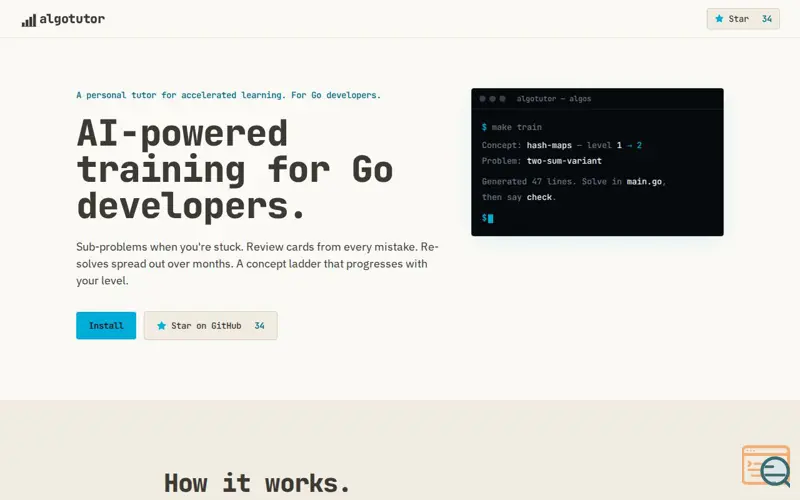
Task: Click the blinking terminal cursor prompt
Action: tap(488, 218)
